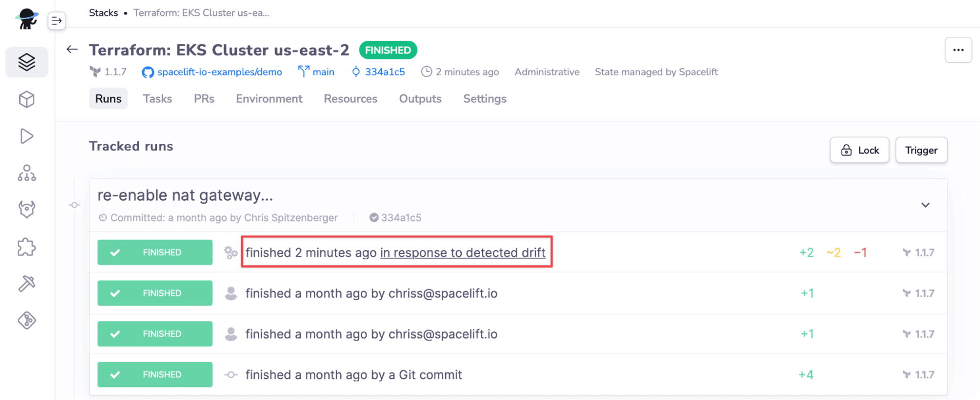980x400 pixels.
Task: Open the Settings tab
Action: (485, 99)
